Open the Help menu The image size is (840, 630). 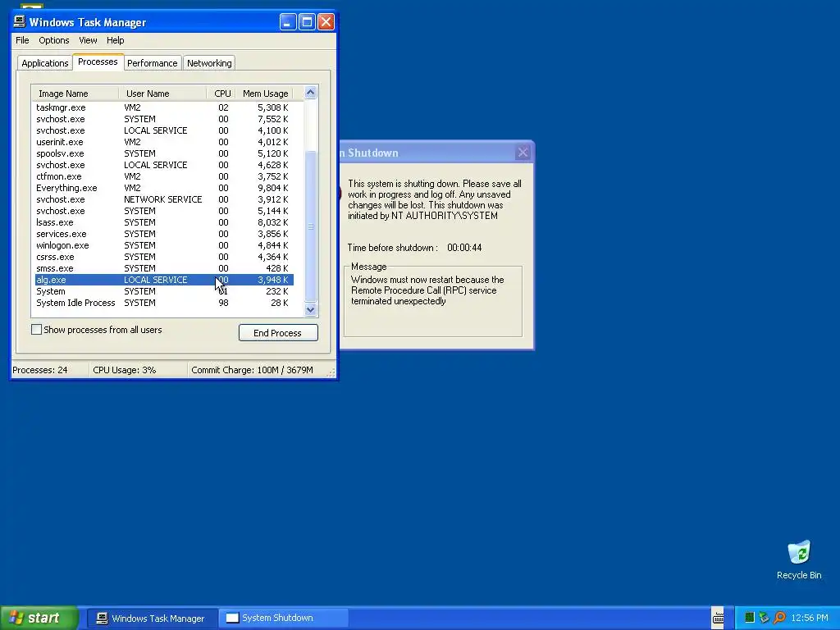[x=115, y=40]
